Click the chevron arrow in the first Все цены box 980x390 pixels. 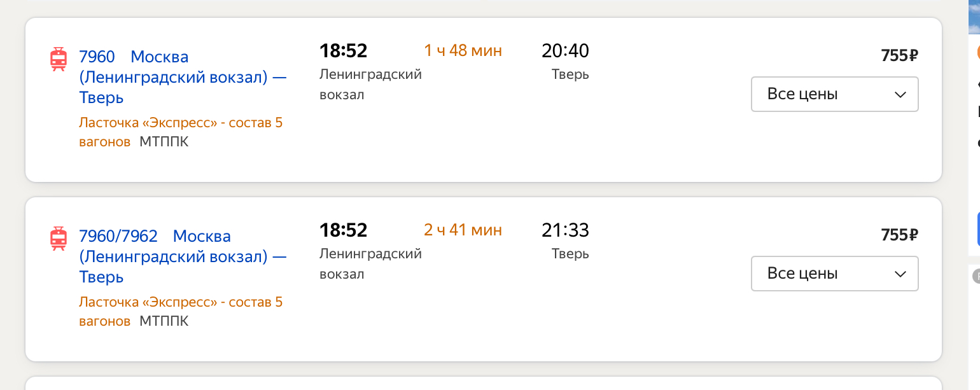(x=900, y=95)
